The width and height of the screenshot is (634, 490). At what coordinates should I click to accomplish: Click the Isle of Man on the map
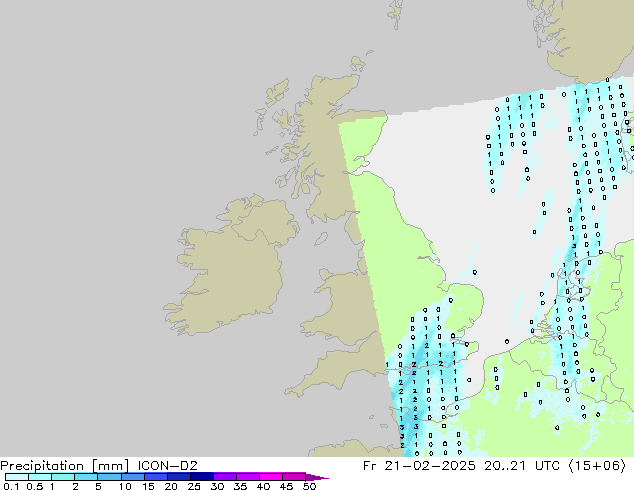tap(321, 239)
